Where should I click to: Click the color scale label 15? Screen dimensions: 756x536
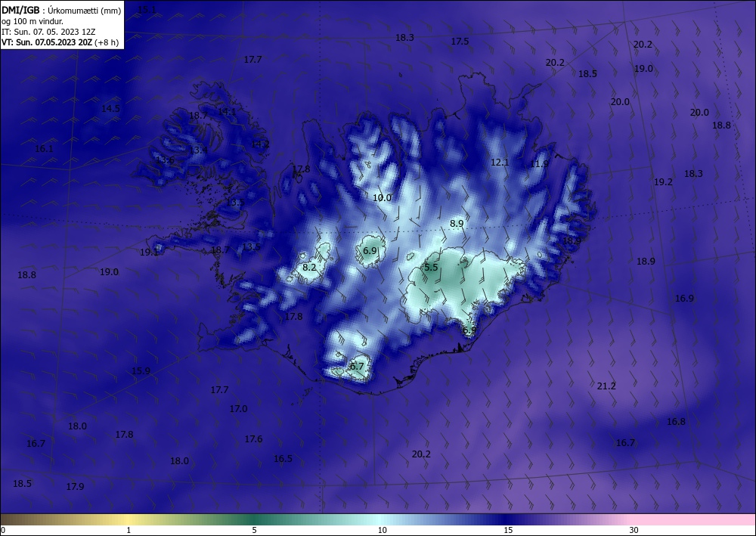coord(508,530)
